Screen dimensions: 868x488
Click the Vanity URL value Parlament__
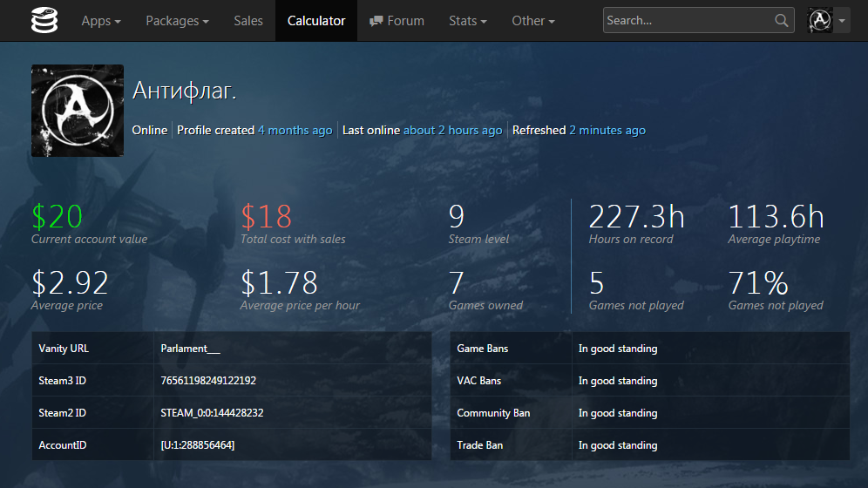point(191,349)
